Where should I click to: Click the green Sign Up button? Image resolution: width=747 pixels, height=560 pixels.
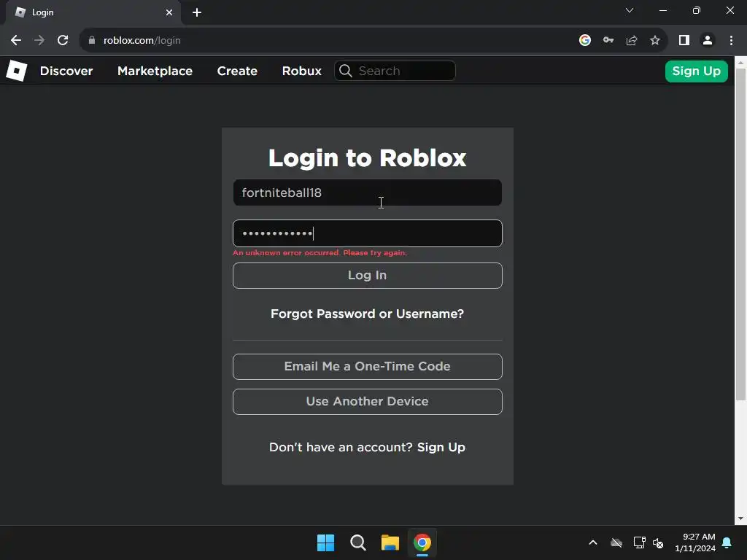(697, 71)
